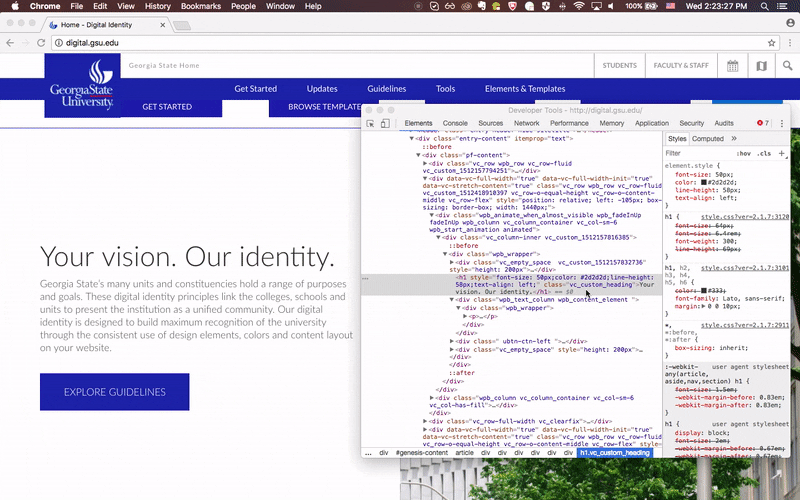Viewport: 800px width, 500px height.
Task: Open macOS Spotlight search
Action: click(x=764, y=6)
